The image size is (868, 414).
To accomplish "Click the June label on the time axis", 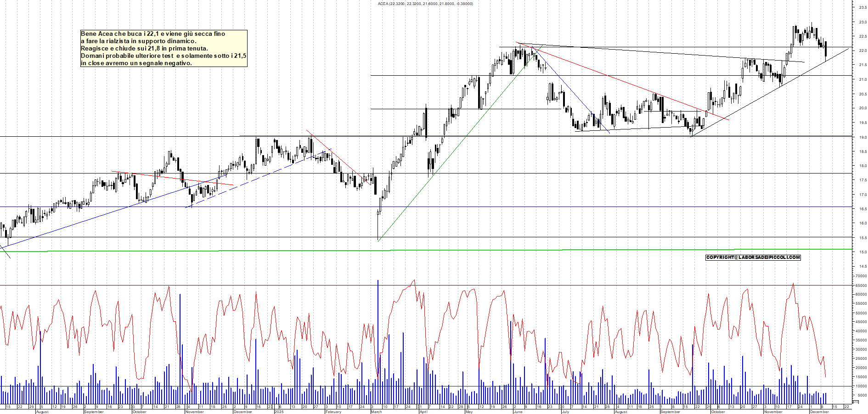I will click(x=518, y=412).
